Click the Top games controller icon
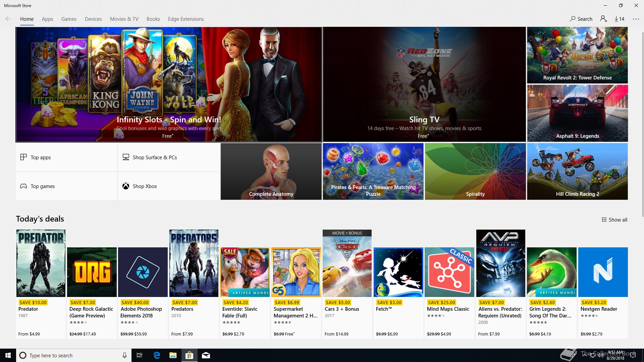Image resolution: width=644 pixels, height=362 pixels. (23, 186)
